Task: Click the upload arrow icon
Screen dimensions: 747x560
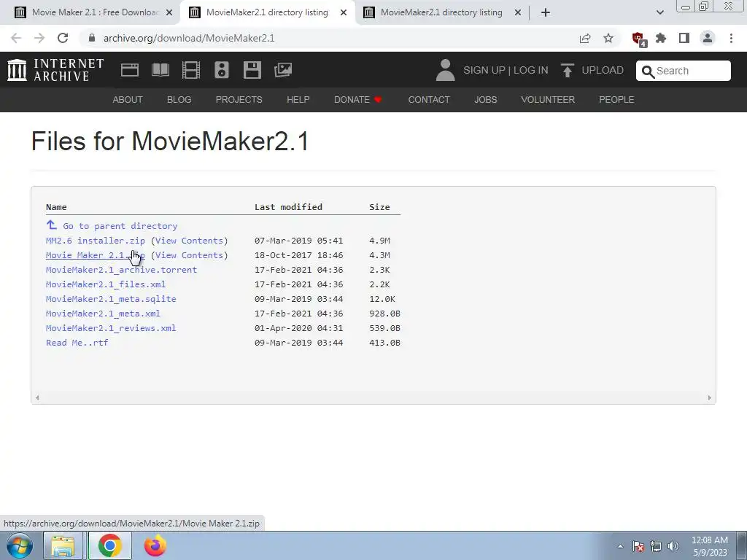Action: point(567,71)
